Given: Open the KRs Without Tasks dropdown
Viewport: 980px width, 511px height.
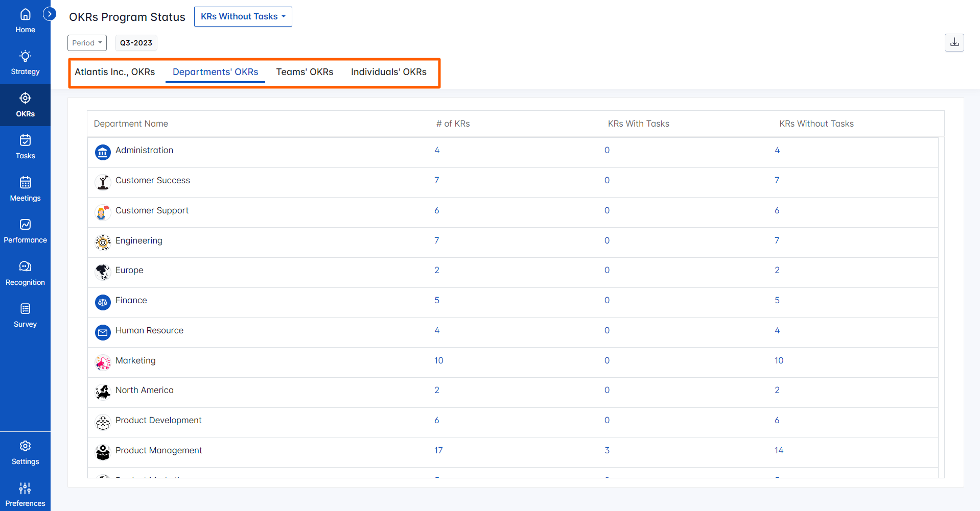Looking at the screenshot, I should [x=243, y=16].
